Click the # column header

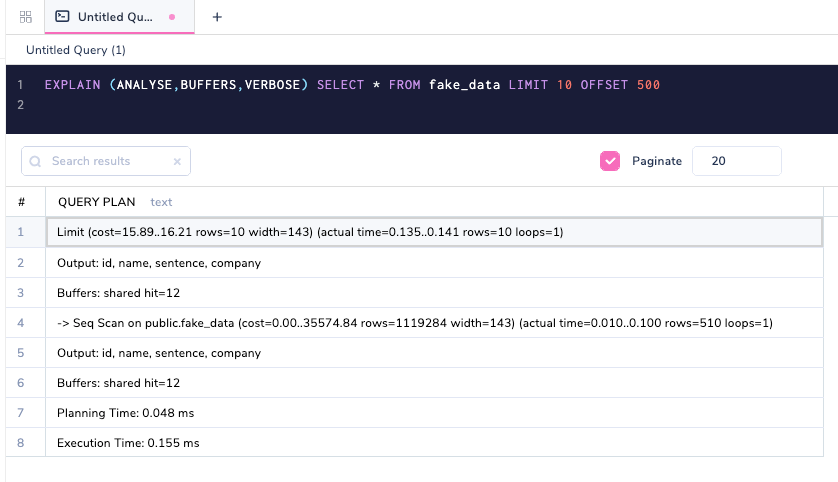click(21, 202)
